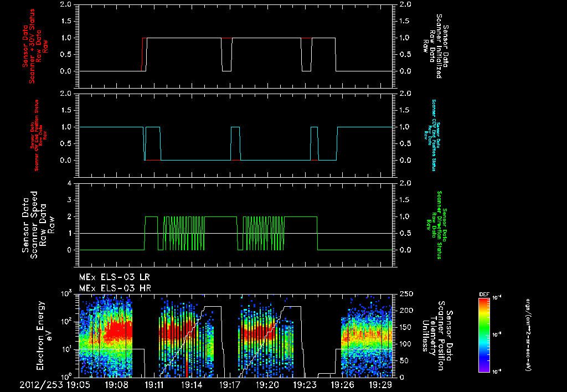Click the "Scanner Position Telemetry Unitless" axis title
This screenshot has width=567, height=392.
click(x=437, y=336)
